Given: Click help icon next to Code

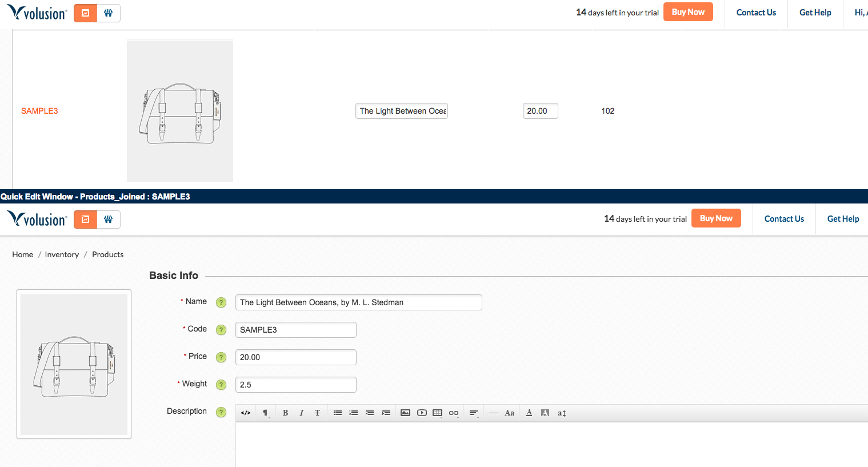Looking at the screenshot, I should [221, 330].
